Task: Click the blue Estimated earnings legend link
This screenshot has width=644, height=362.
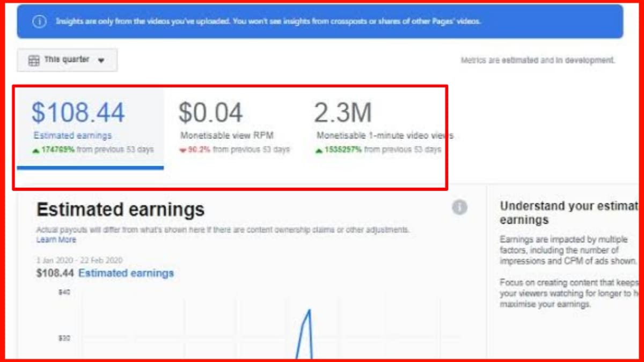Action: pyautogui.click(x=126, y=273)
